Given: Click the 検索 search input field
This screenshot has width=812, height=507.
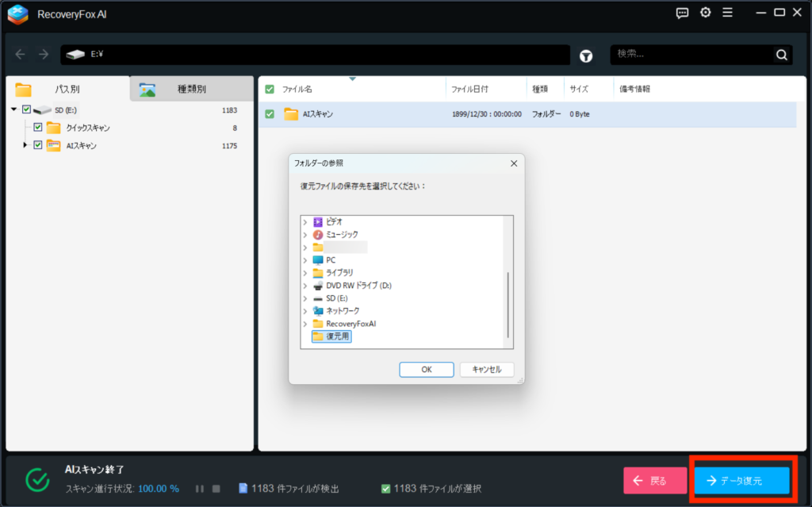Looking at the screenshot, I should (691, 55).
